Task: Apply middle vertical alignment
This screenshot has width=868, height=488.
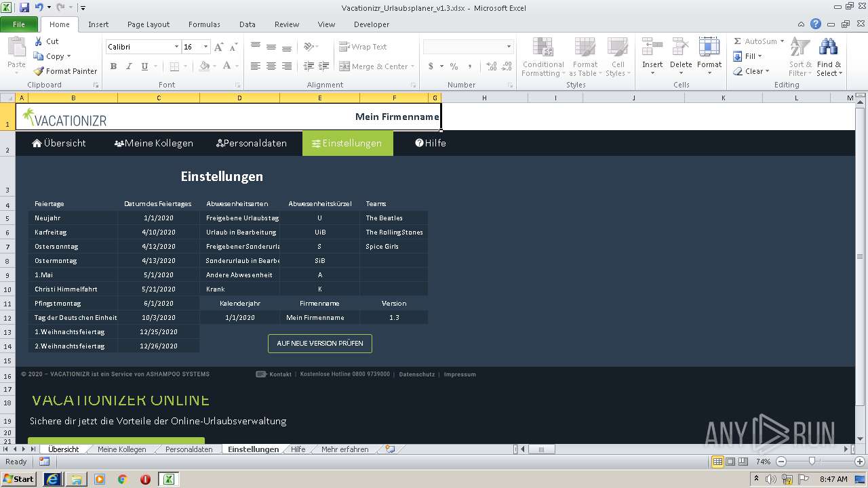Action: point(271,47)
